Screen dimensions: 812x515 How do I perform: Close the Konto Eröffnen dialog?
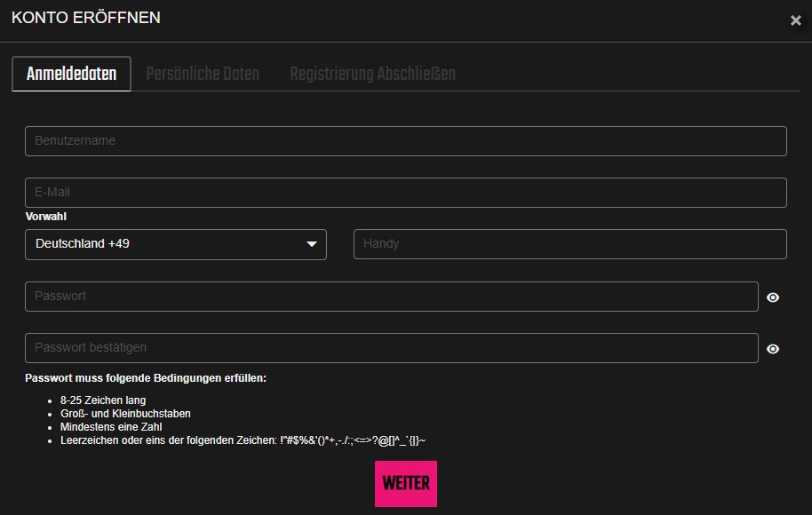pos(795,20)
